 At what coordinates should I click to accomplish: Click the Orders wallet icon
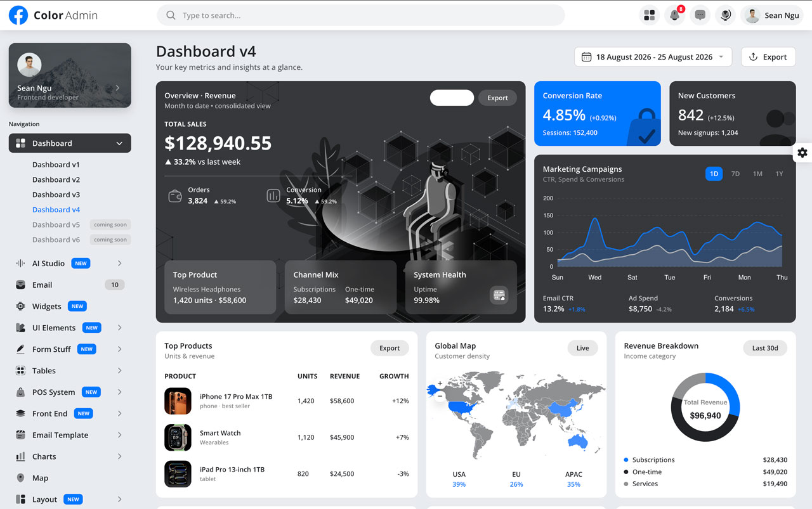pos(175,196)
